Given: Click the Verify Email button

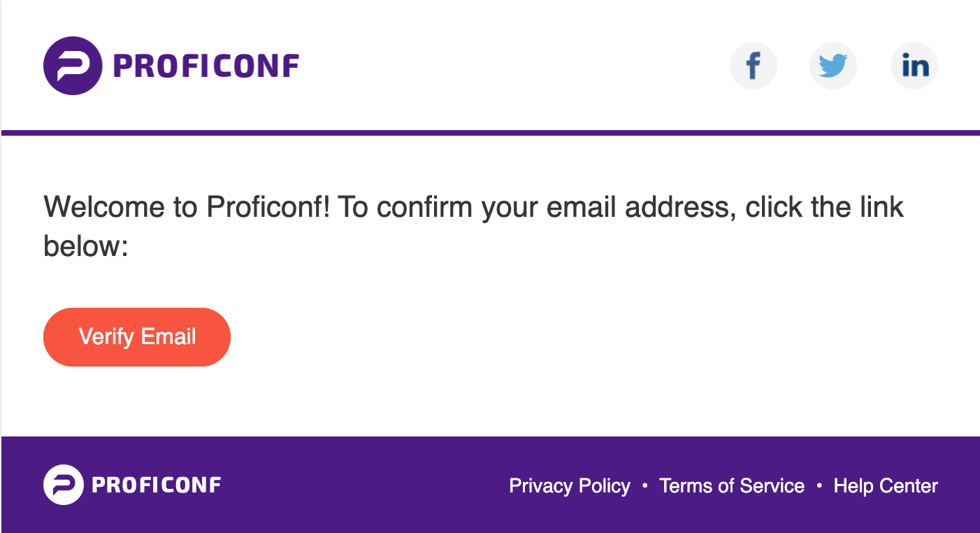Looking at the screenshot, I should pos(137,337).
